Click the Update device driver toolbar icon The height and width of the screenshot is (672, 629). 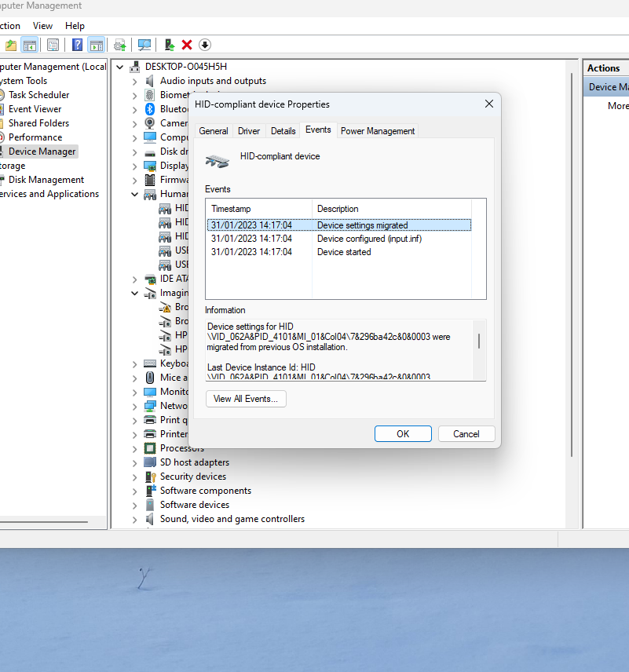169,45
